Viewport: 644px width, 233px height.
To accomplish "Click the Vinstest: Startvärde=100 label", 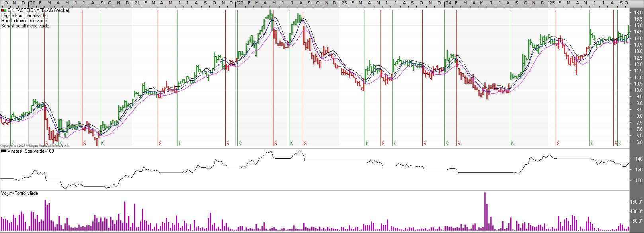I will pos(31,151).
